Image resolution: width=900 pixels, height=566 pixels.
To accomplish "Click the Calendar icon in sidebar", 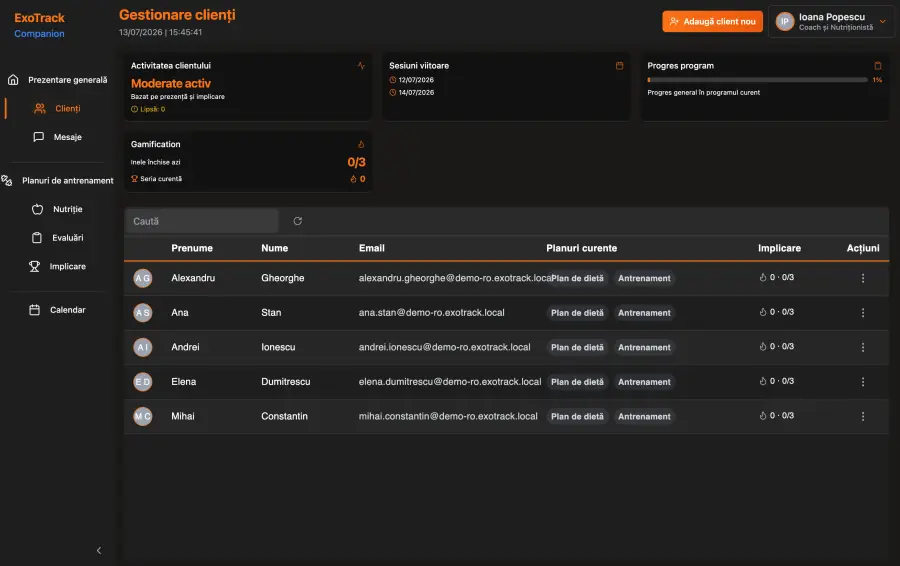I will pos(34,309).
